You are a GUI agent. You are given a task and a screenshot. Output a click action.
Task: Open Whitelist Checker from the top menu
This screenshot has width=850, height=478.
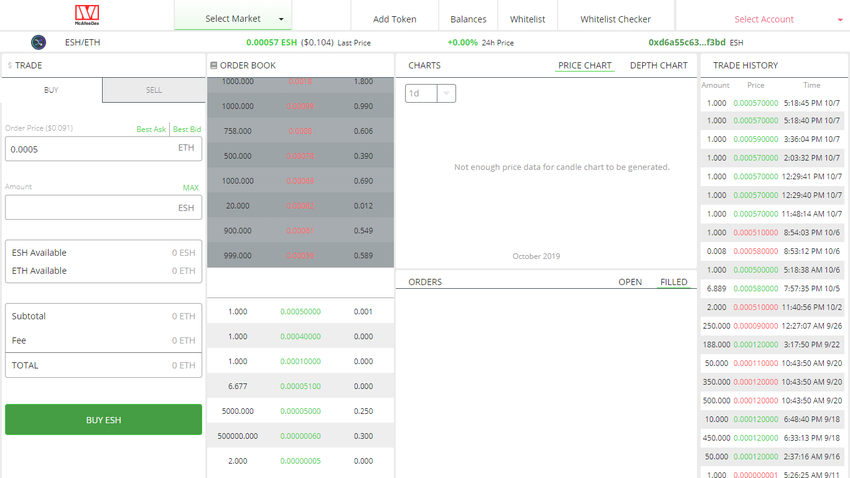click(x=615, y=19)
